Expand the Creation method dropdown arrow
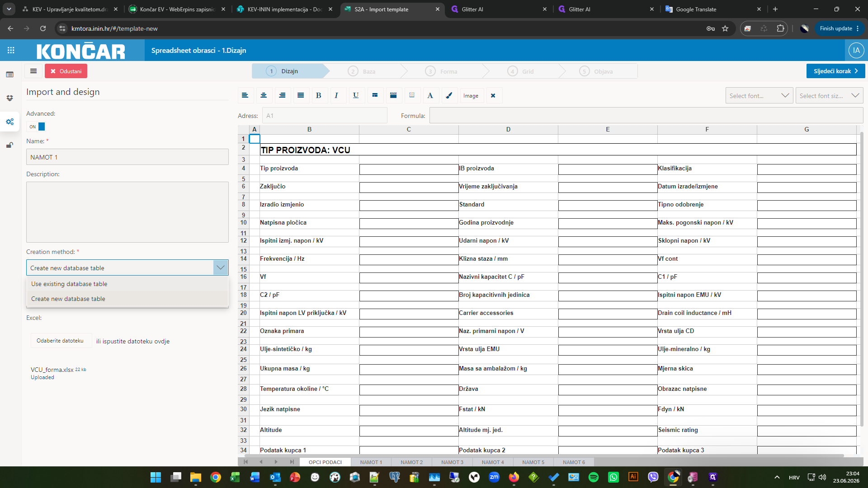The width and height of the screenshot is (868, 488). (221, 267)
